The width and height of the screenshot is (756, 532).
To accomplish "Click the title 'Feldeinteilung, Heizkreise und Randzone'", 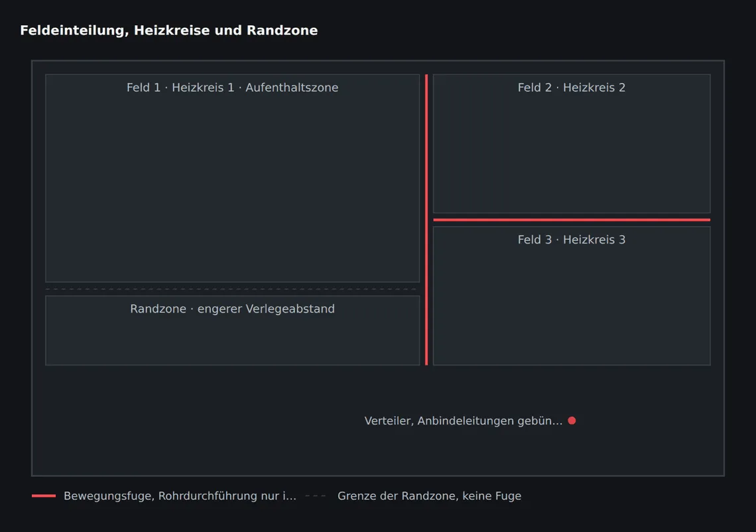I will 168,31.
